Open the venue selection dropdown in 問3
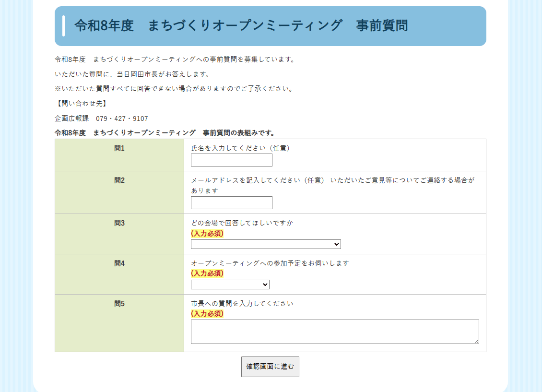Viewport: 542px width, 392px height. click(266, 245)
